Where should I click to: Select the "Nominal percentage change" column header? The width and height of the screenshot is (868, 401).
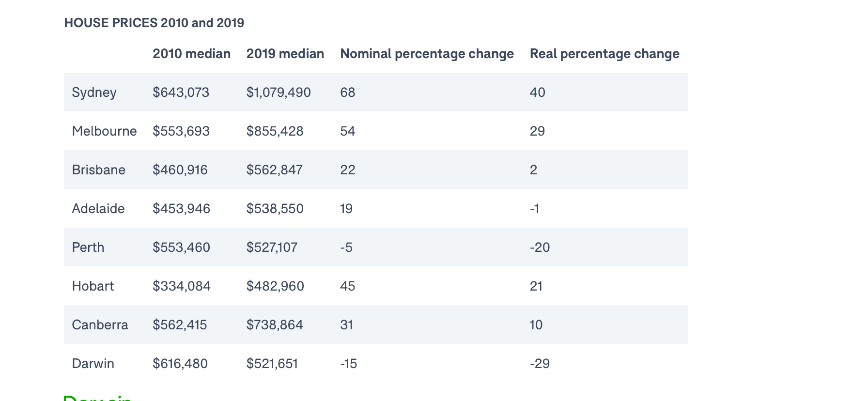click(427, 53)
